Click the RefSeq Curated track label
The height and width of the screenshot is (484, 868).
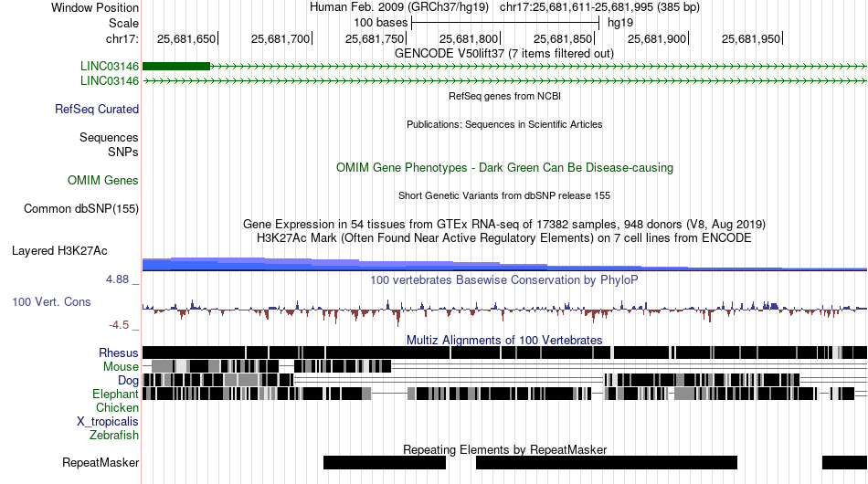point(97,109)
